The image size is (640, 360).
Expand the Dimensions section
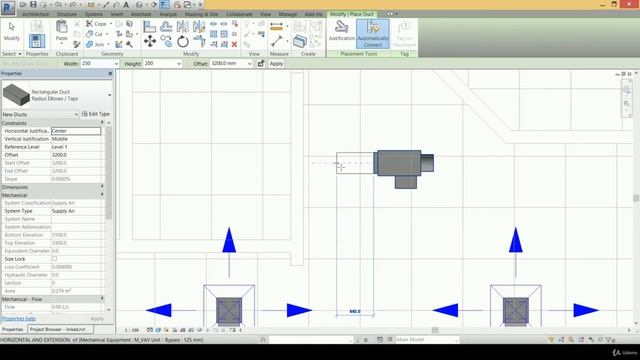point(102,187)
